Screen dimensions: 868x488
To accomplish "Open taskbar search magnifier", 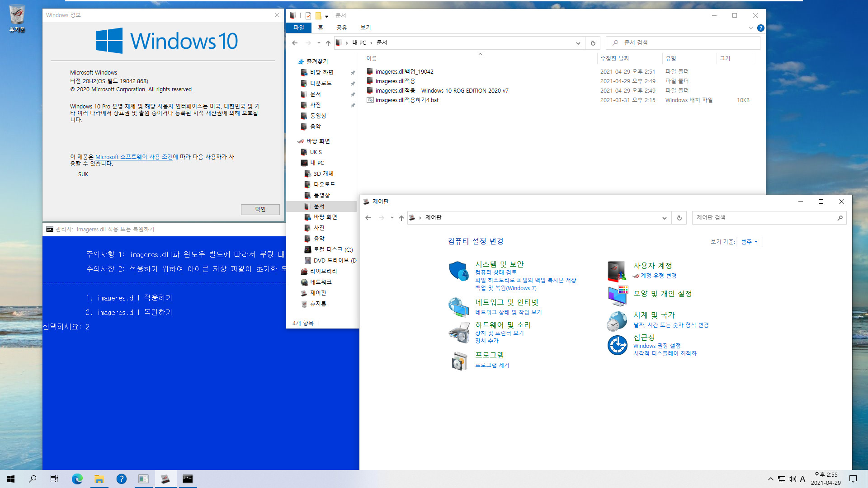I will point(33,479).
